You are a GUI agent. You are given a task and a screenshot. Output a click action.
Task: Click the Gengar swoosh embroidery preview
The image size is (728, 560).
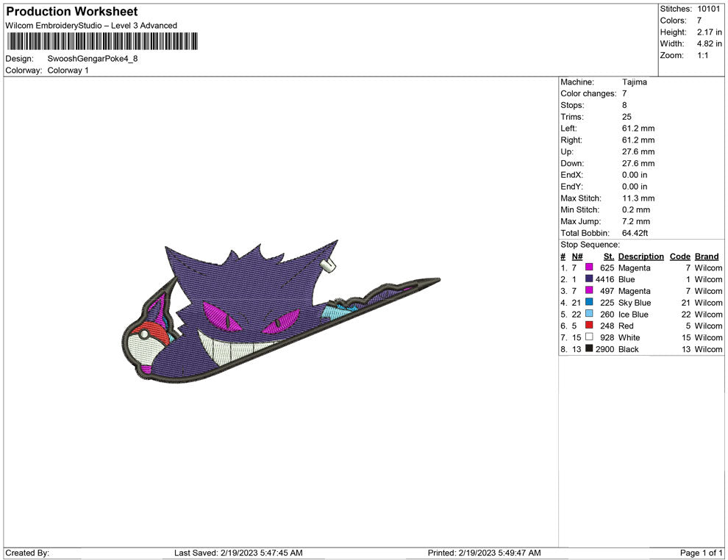[x=280, y=312]
